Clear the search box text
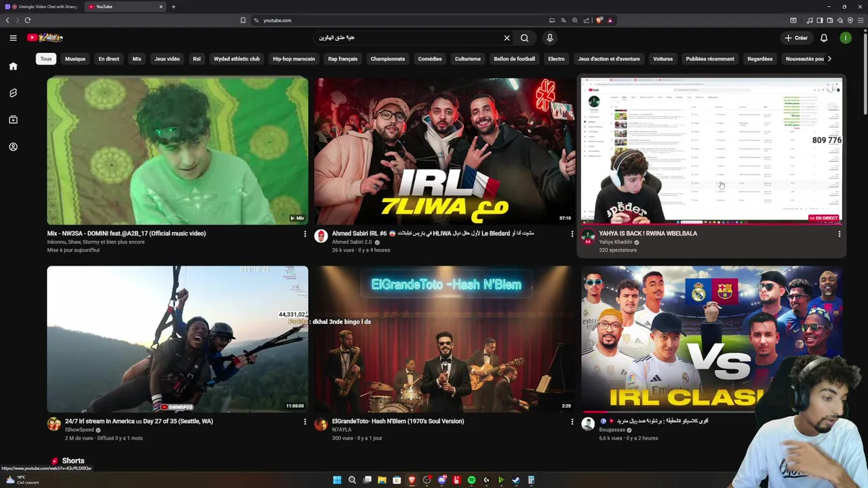 pos(507,38)
